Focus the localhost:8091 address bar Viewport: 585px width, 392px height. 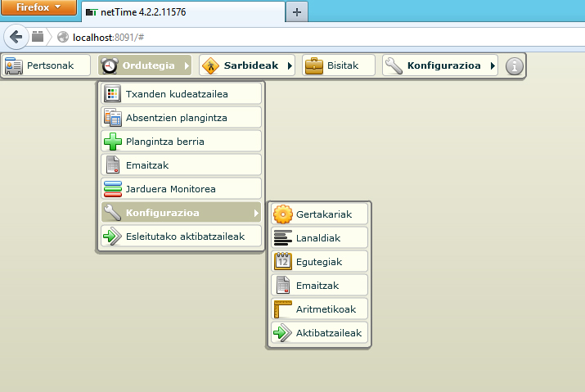[x=321, y=37]
